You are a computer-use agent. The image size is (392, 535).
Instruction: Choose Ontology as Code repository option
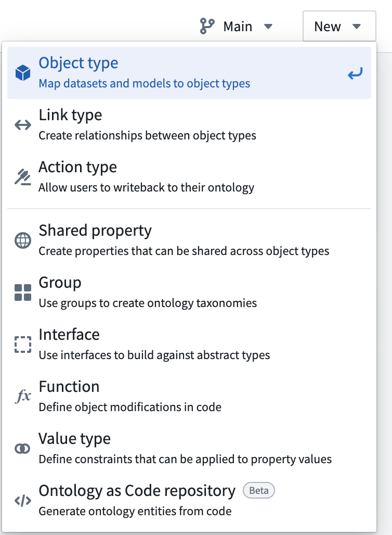point(189,501)
